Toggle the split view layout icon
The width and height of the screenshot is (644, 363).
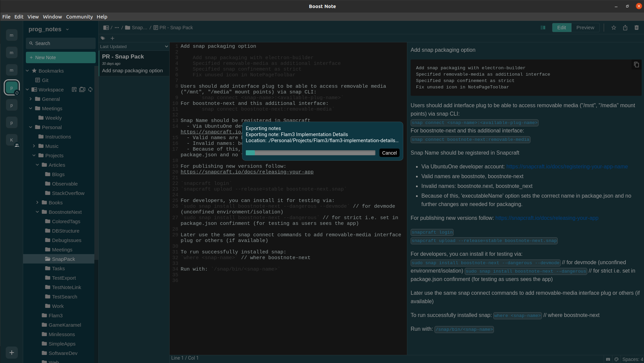click(543, 28)
